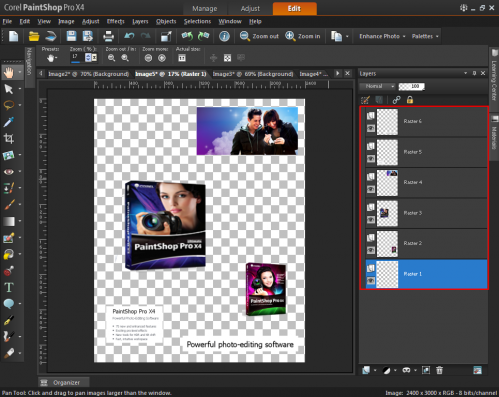This screenshot has height=397, width=499.
Task: Switch to the Adjust tab
Action: (250, 8)
